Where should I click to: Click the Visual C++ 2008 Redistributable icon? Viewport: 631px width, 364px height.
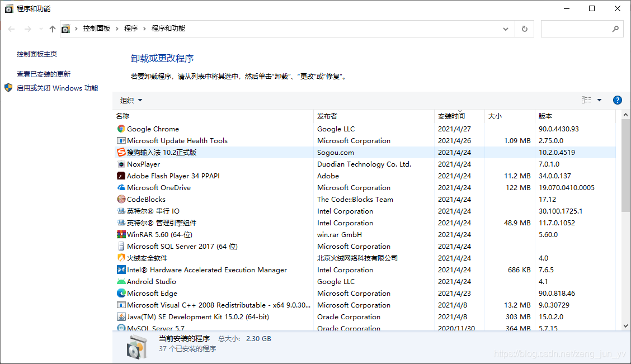pos(121,305)
